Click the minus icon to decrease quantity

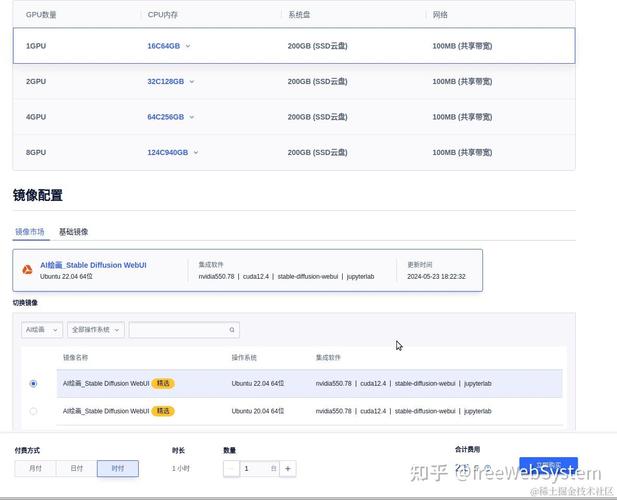coord(232,468)
